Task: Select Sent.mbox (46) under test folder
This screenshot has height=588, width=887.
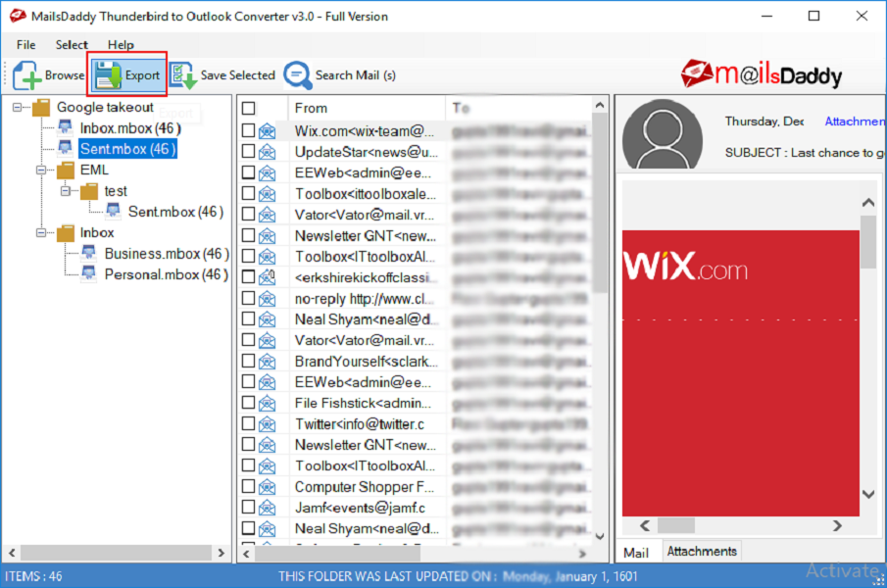Action: coord(175,212)
